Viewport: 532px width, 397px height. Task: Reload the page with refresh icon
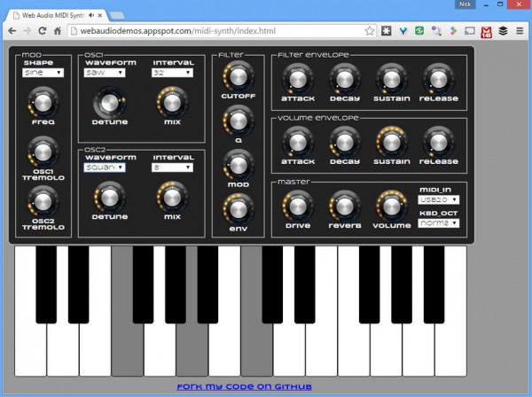pos(42,31)
